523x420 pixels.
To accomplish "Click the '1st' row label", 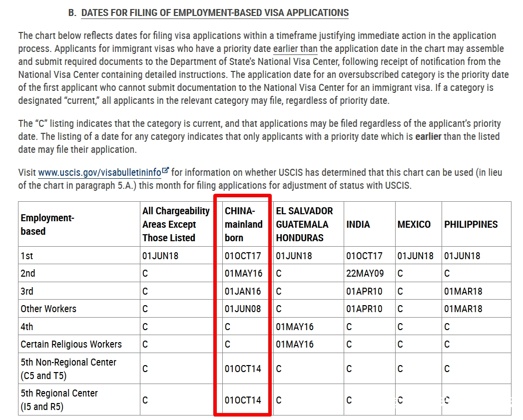I will click(x=26, y=256).
